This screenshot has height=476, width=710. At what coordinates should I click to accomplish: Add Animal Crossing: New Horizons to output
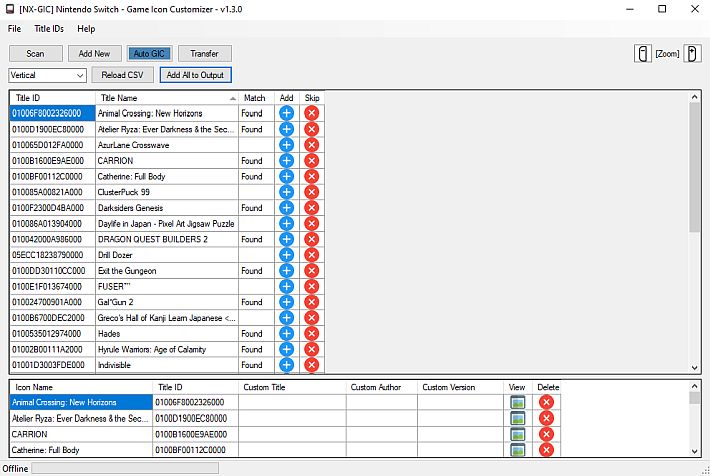tap(286, 113)
